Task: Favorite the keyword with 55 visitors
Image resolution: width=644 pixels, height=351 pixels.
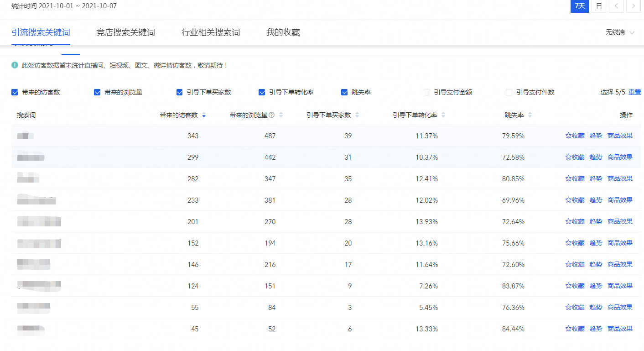Action: click(575, 307)
